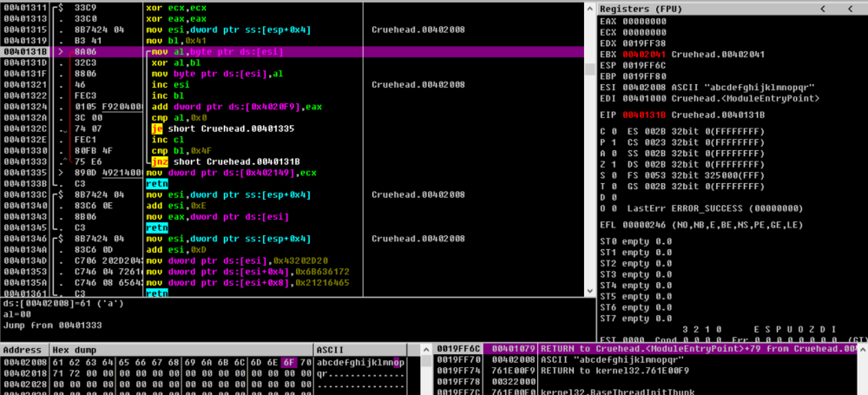This screenshot has height=395, width=868.
Task: Select instruction with constant 0x21216465
Action: (x=293, y=283)
